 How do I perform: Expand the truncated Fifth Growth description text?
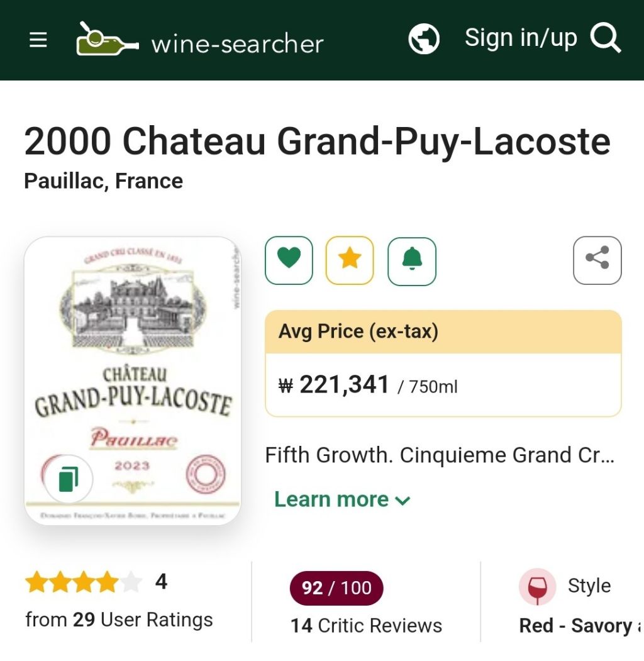[x=439, y=455]
